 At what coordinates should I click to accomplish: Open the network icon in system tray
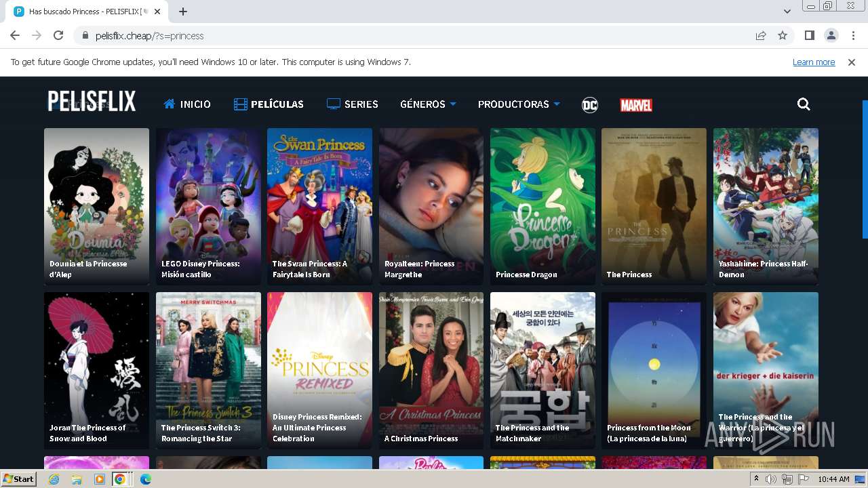coord(787,479)
